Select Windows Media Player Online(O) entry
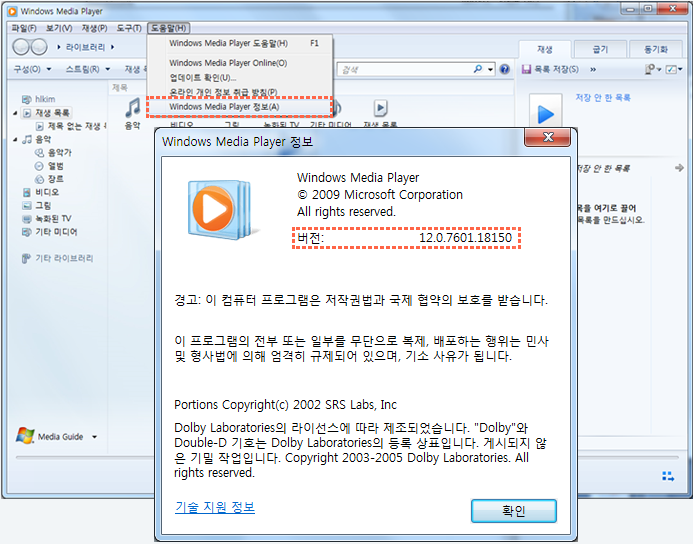This screenshot has height=544, width=693. tap(240, 63)
